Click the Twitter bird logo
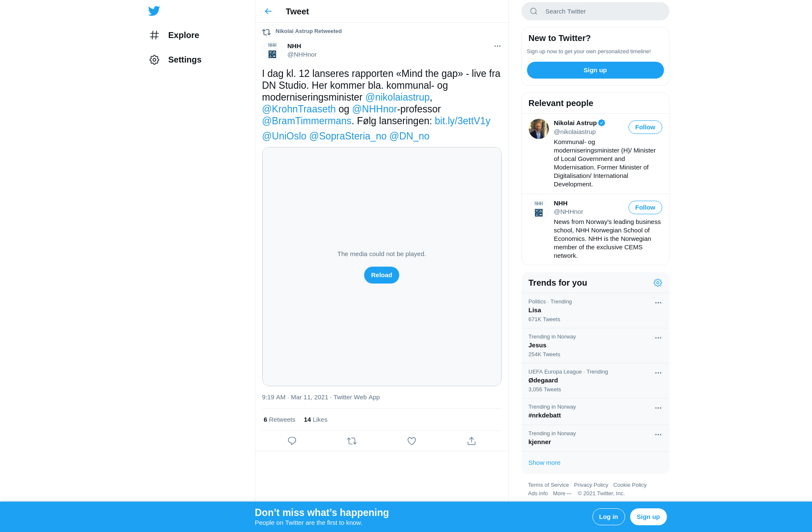This screenshot has width=812, height=532. [x=154, y=11]
